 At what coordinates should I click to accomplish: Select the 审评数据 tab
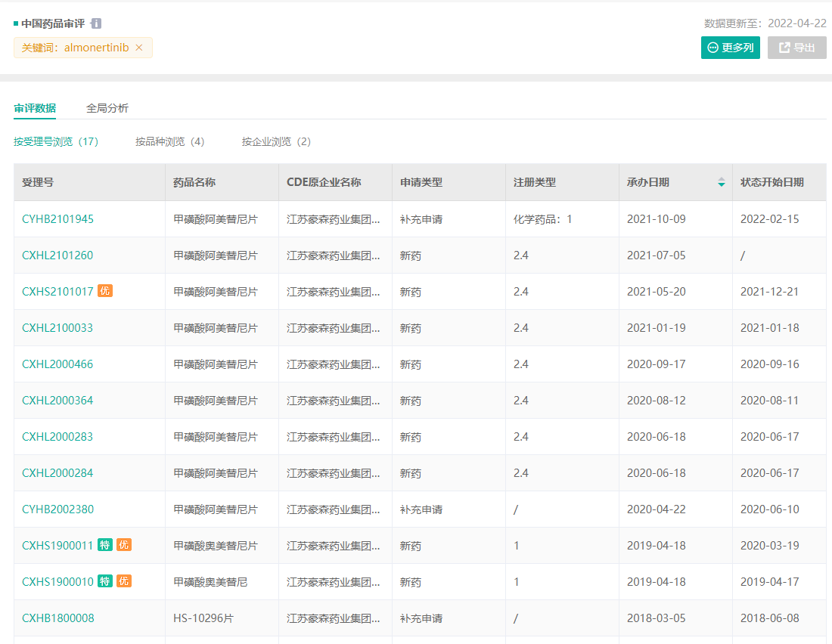35,108
